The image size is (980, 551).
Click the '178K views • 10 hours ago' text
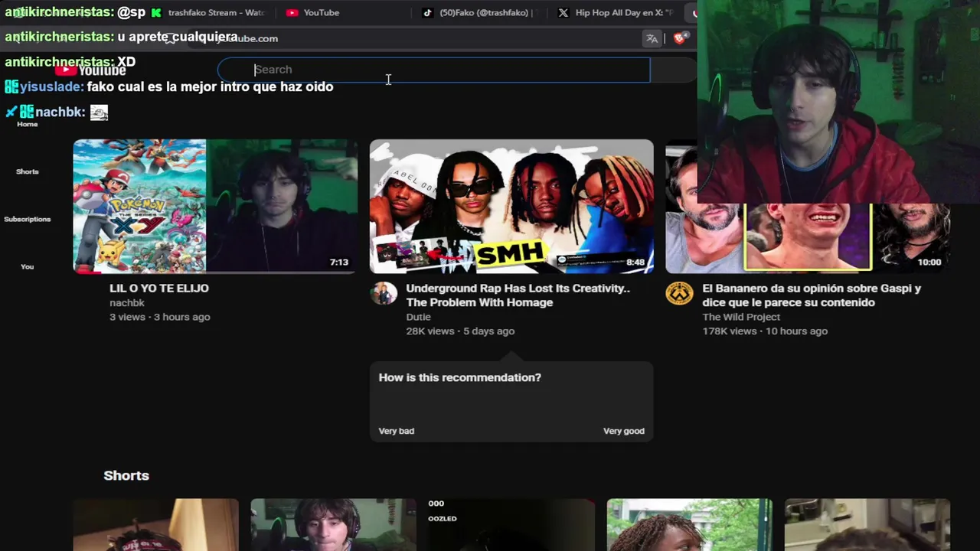point(765,331)
